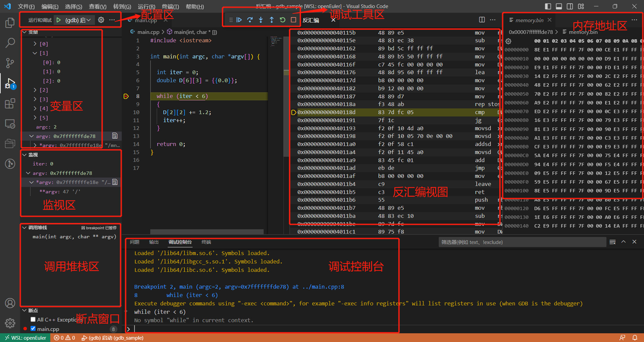Click the Restart debug icon

click(x=283, y=19)
